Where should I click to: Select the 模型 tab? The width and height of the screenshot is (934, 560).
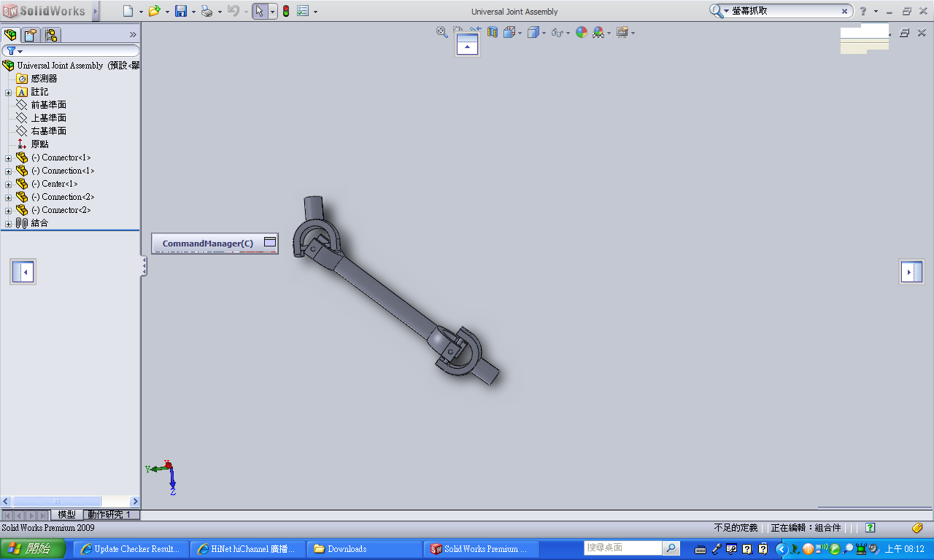coord(66,515)
